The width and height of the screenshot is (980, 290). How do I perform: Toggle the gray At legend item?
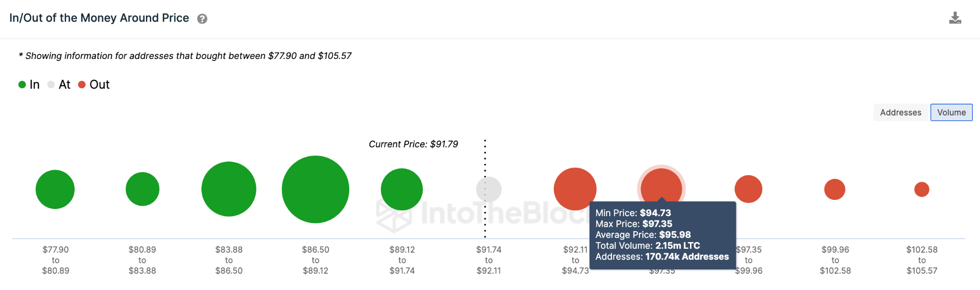click(59, 85)
